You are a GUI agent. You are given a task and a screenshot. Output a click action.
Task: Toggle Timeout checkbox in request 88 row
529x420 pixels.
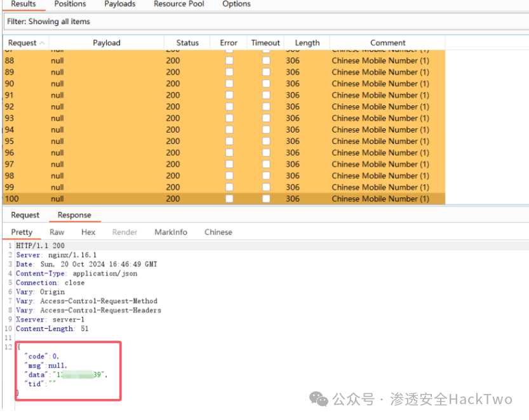coord(266,61)
